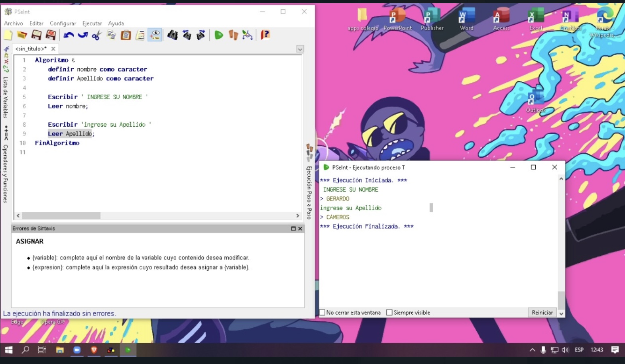Maximize the Errores de Sintaxis panel
Screen dimensions: 625x364
[x=293, y=229]
